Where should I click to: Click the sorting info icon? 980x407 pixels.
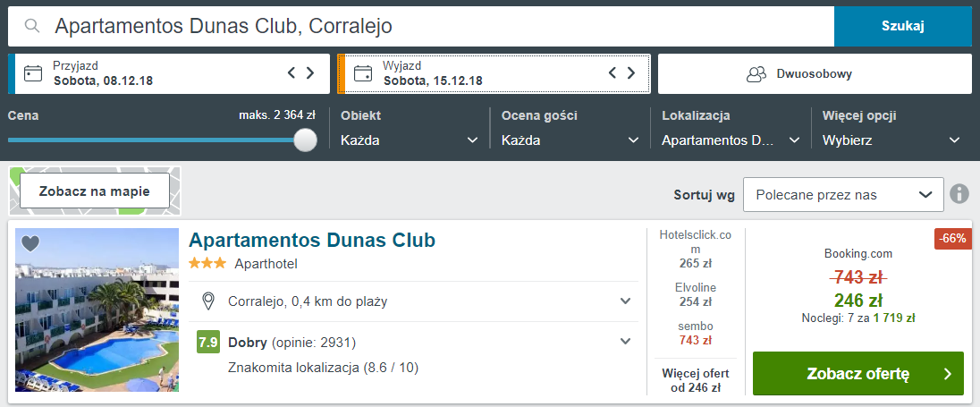(x=959, y=194)
